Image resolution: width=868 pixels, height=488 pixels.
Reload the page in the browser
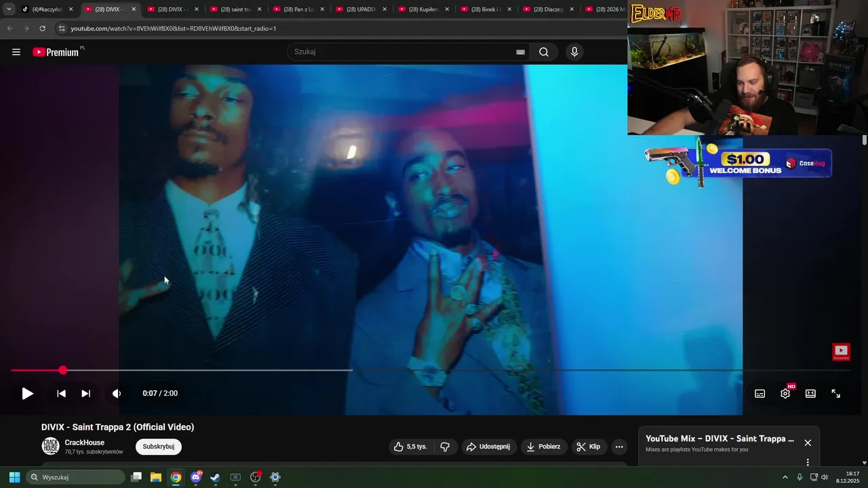(42, 28)
